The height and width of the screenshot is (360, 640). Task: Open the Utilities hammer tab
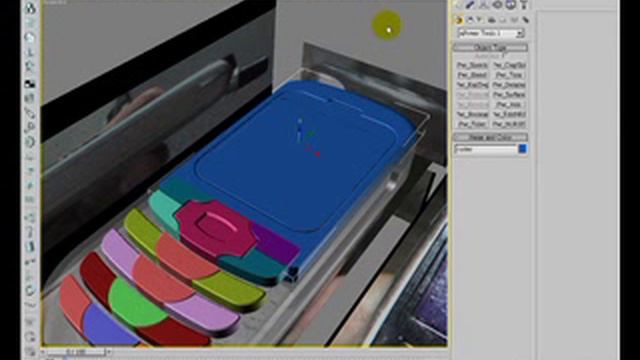[x=524, y=5]
